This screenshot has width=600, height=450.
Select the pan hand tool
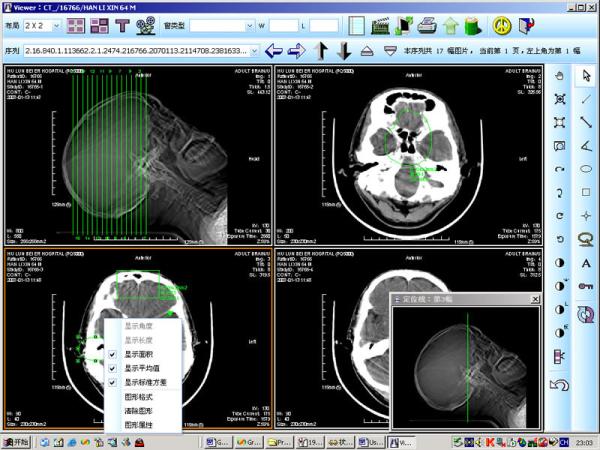coord(559,76)
